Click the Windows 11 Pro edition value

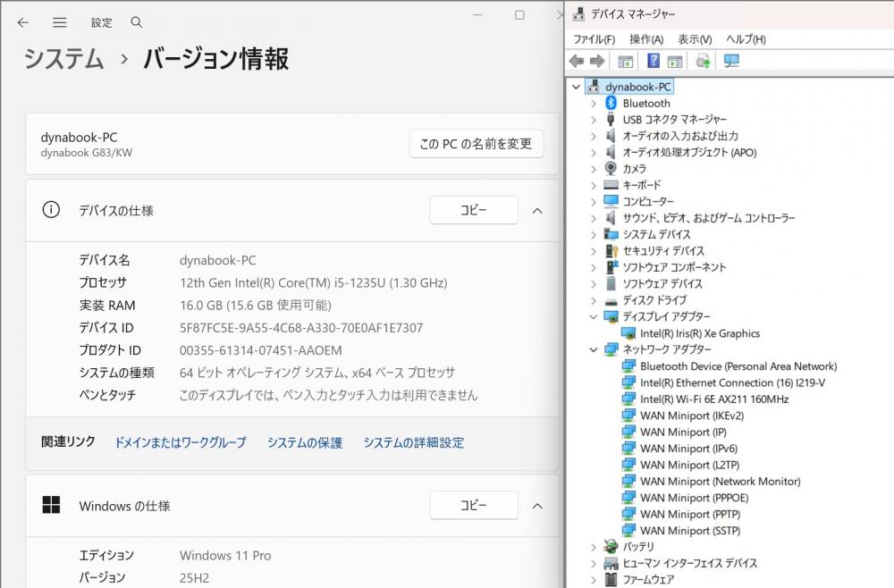tap(225, 556)
